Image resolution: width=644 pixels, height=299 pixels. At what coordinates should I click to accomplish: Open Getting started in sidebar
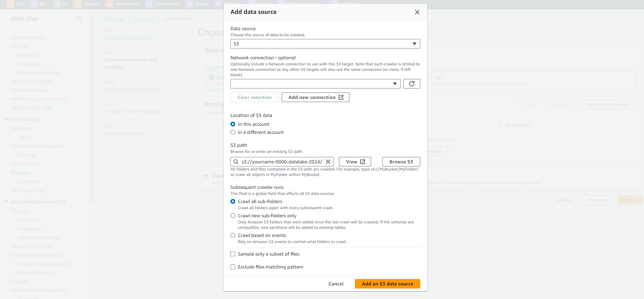pyautogui.click(x=27, y=37)
